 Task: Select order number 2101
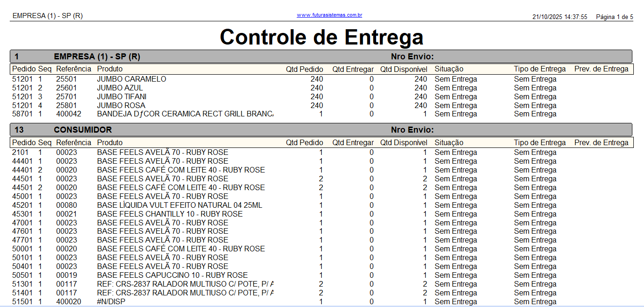tap(20, 153)
